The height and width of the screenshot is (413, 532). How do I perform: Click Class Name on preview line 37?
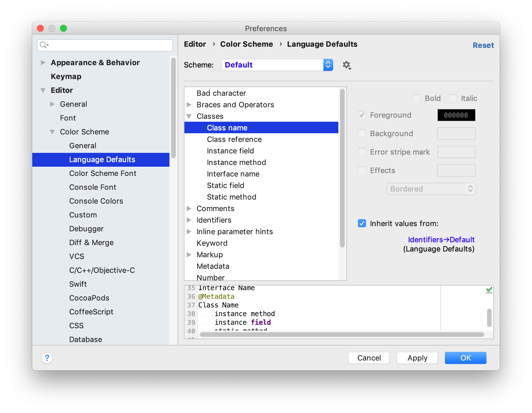(x=218, y=305)
